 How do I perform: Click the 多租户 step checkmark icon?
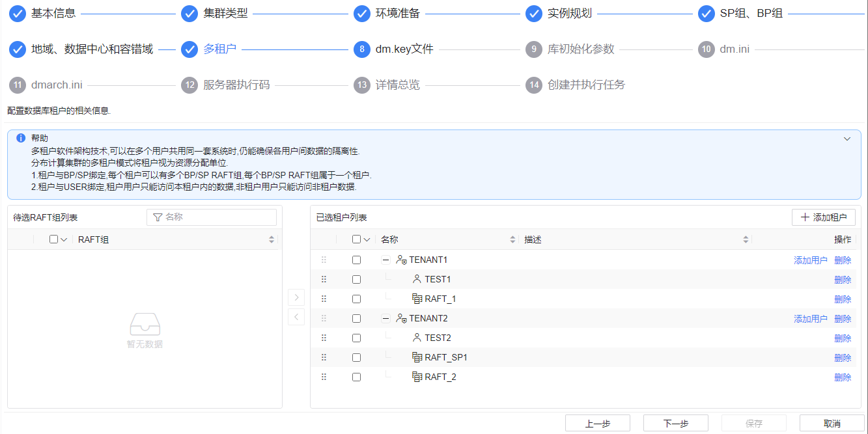189,49
